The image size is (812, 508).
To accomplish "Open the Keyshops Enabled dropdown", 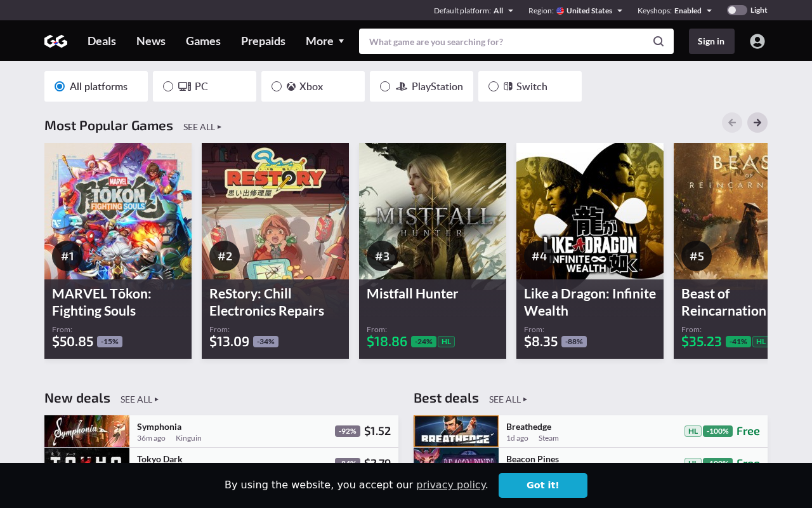I will (674, 10).
